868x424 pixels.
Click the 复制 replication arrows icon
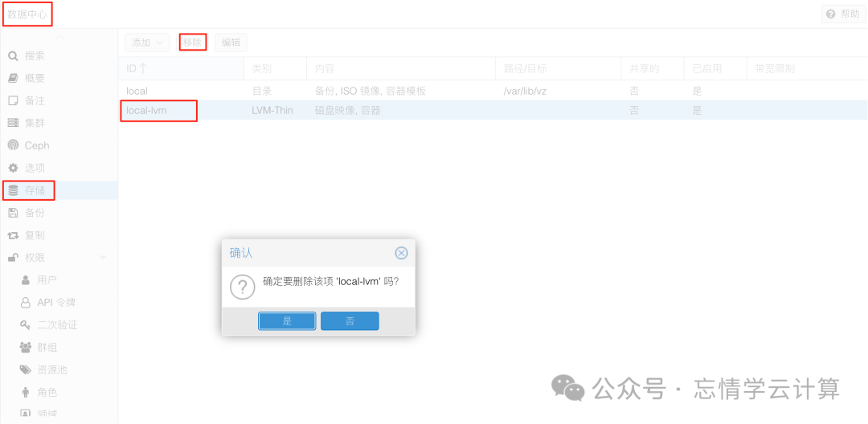pyautogui.click(x=13, y=235)
